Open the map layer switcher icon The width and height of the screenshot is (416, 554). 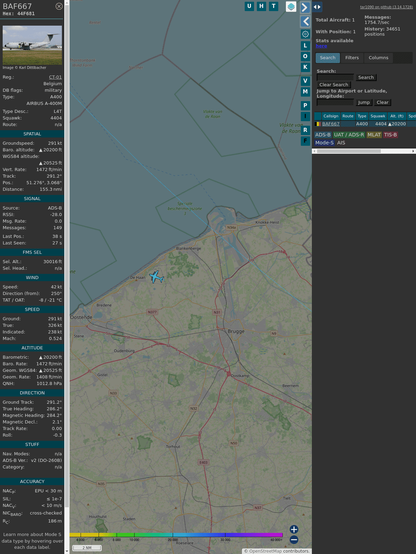[x=291, y=6]
